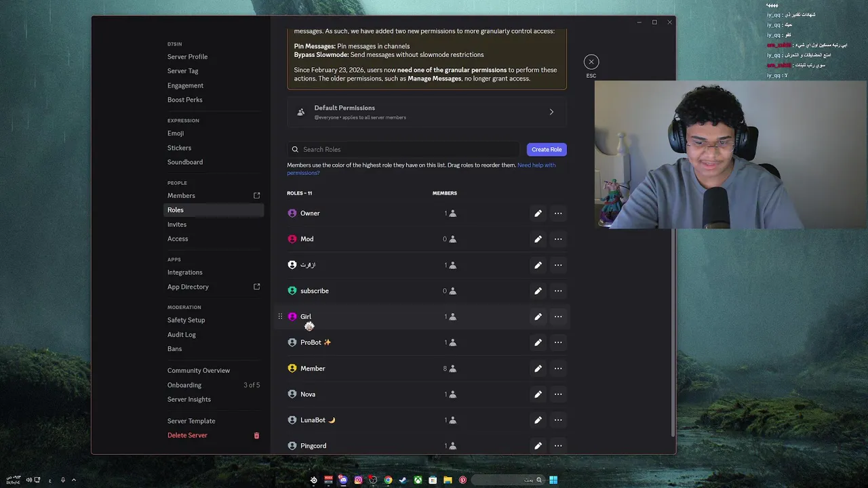The width and height of the screenshot is (868, 488).
Task: View members icon for Member role
Action: point(452,369)
